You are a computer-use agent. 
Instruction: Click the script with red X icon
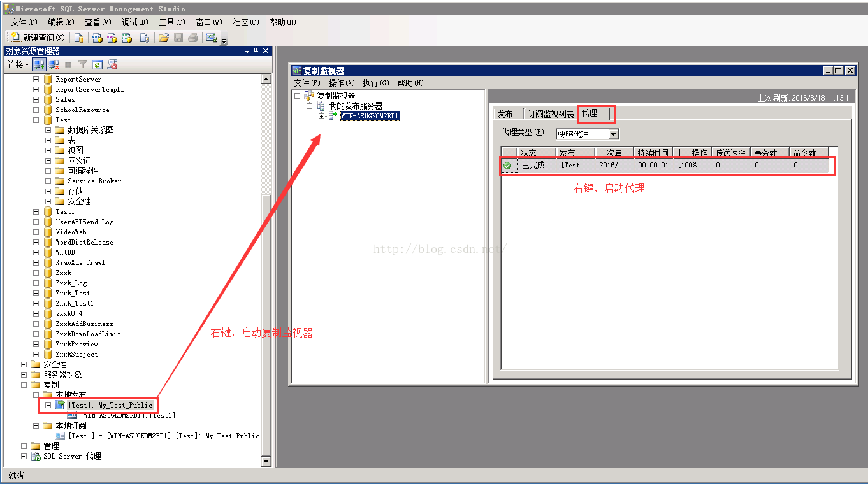(x=113, y=64)
